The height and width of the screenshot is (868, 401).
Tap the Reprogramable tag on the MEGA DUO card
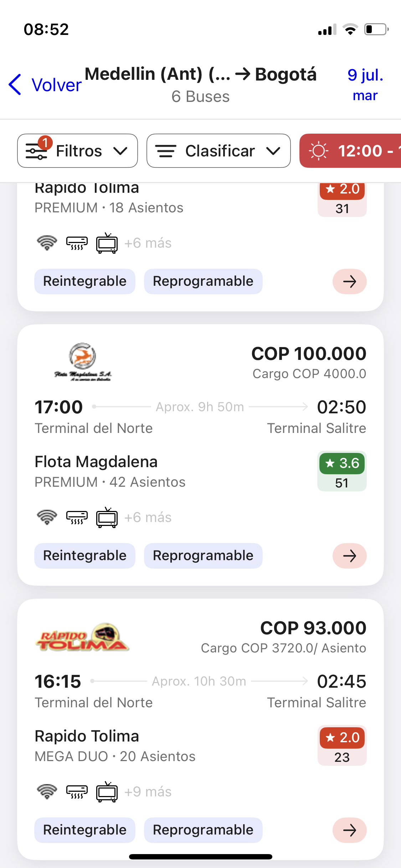point(203,830)
